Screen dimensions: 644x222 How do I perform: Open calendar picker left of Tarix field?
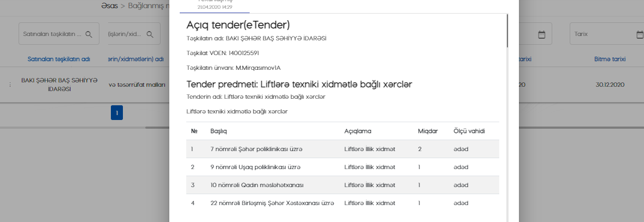tap(542, 34)
